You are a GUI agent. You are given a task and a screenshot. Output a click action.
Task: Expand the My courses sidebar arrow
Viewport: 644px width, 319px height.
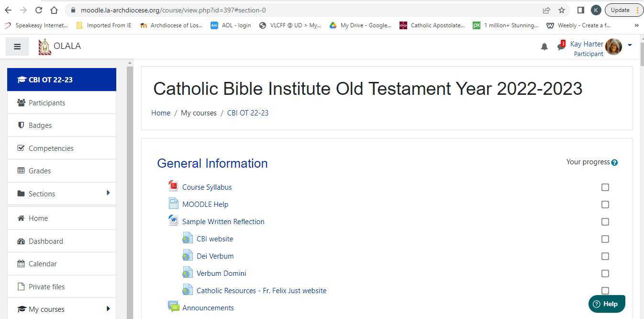tap(108, 308)
